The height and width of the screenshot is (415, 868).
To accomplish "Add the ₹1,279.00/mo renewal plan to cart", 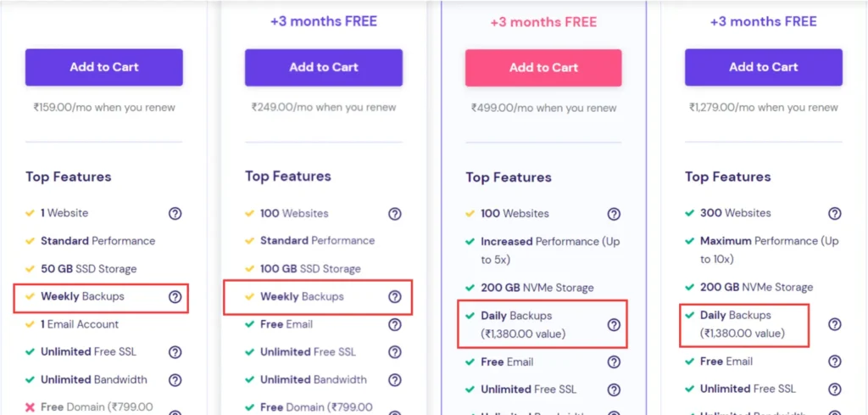I will tap(764, 67).
